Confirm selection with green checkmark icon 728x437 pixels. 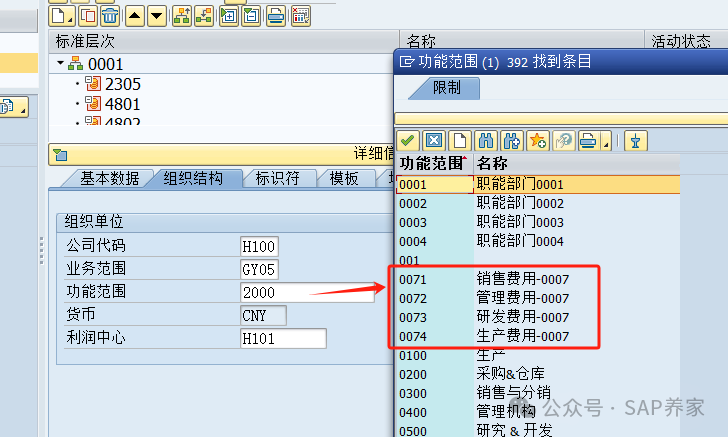click(x=408, y=140)
